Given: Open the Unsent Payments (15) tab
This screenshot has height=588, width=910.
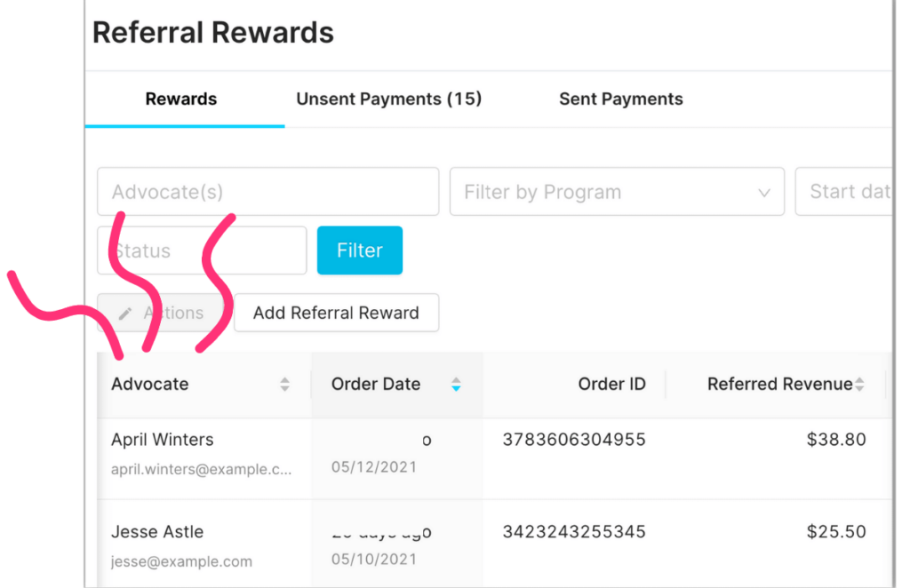Looking at the screenshot, I should point(389,99).
